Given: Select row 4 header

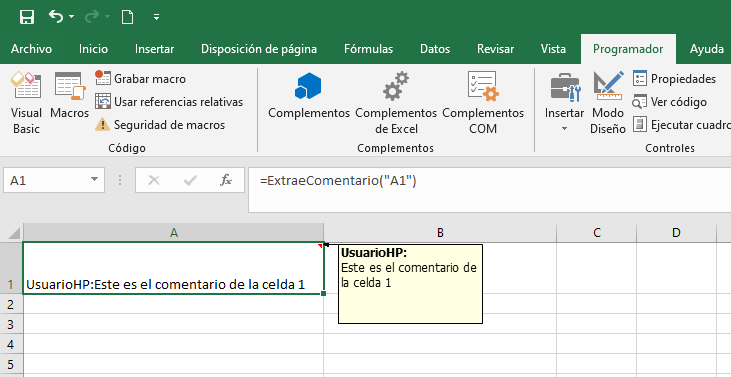Looking at the screenshot, I should pyautogui.click(x=11, y=344).
